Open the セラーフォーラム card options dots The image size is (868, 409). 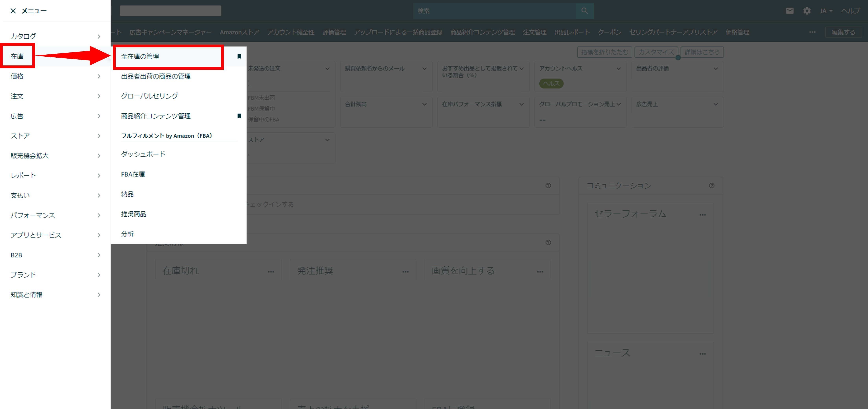[703, 215]
